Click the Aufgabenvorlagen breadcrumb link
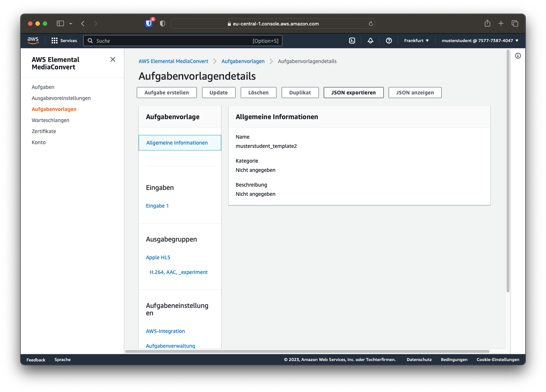 click(243, 61)
